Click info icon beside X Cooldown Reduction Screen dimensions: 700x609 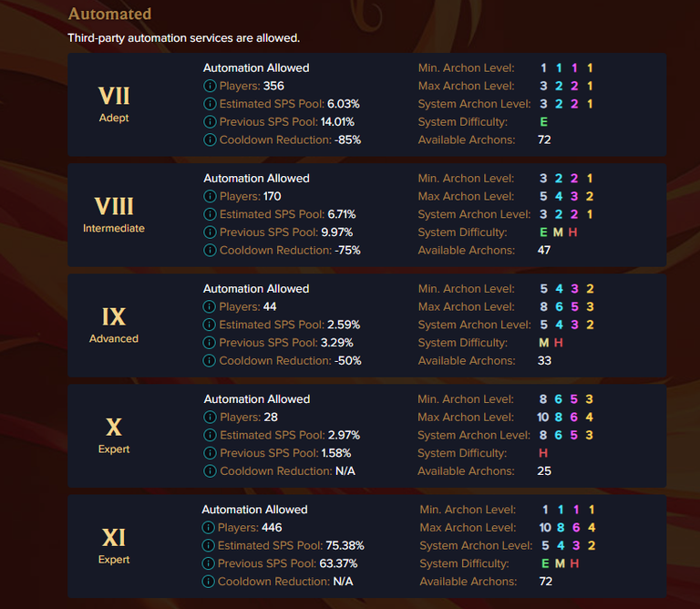coord(210,471)
